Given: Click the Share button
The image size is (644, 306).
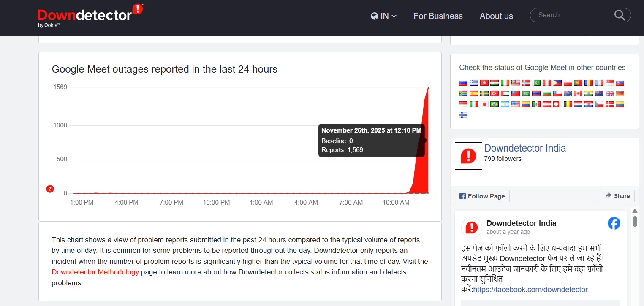Looking at the screenshot, I should point(617,196).
